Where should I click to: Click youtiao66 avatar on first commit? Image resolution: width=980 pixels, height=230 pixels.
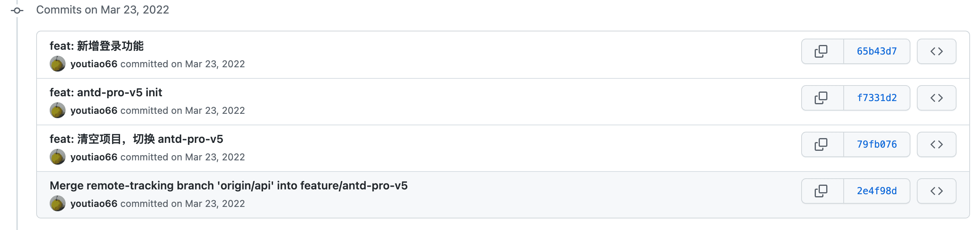(x=58, y=64)
